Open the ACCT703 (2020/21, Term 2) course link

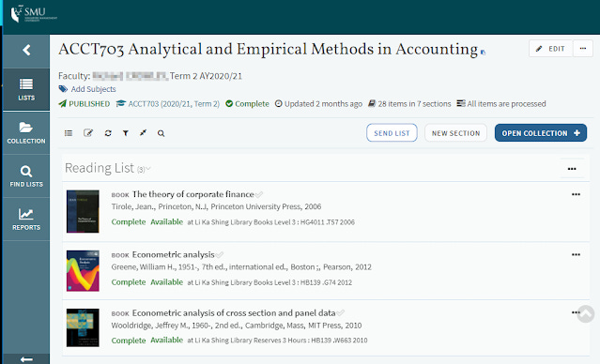click(x=174, y=103)
